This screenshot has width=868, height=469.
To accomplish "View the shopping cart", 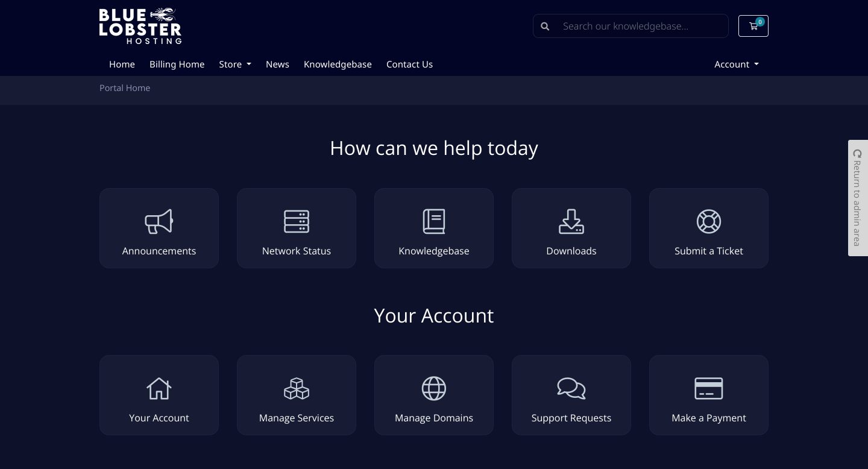I will click(753, 26).
